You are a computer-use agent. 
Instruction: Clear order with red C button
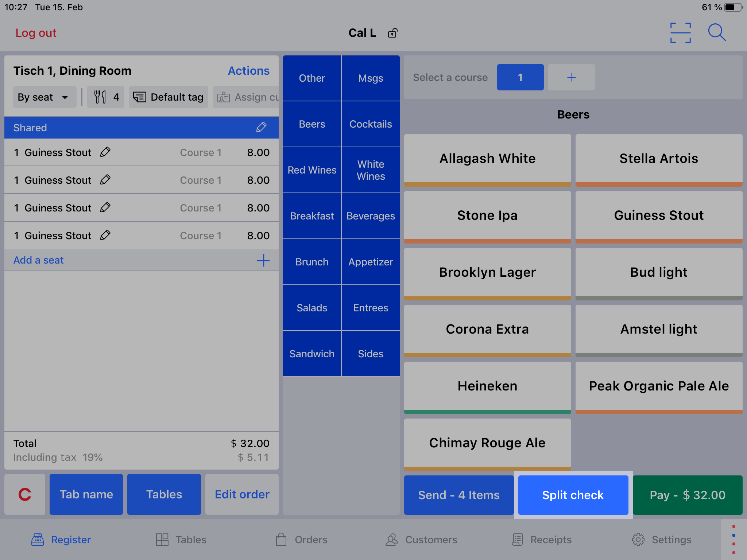[25, 494]
